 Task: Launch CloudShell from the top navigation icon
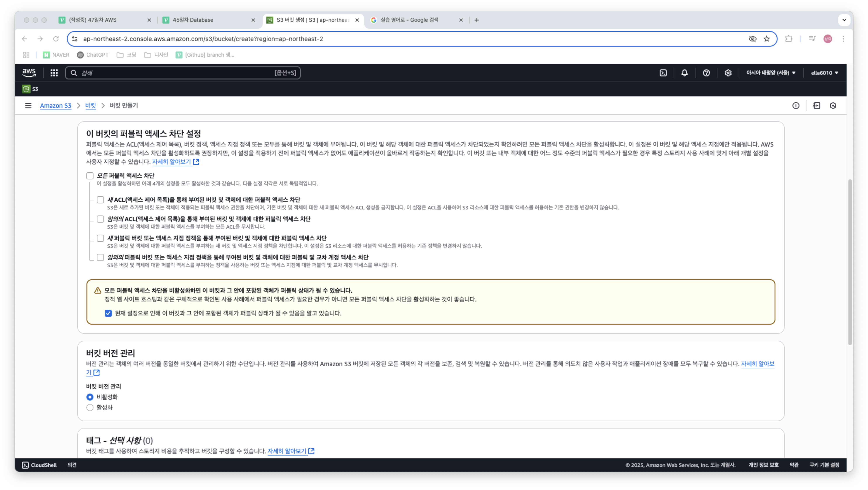pos(663,73)
